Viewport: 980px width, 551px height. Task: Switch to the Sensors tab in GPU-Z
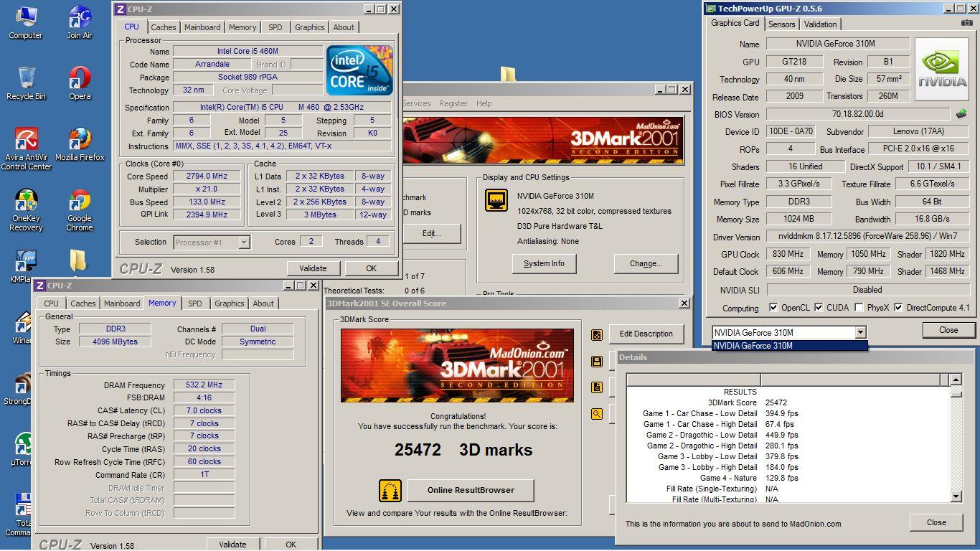(781, 24)
